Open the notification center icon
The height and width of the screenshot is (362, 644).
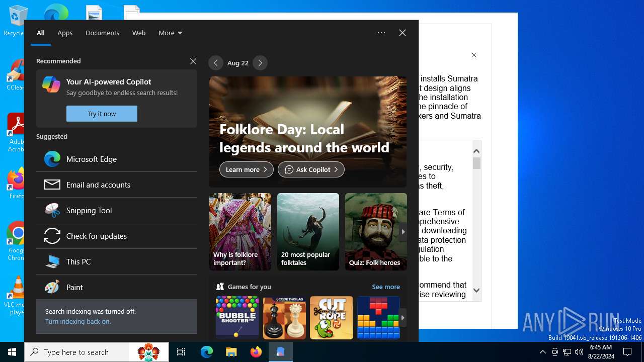click(627, 352)
